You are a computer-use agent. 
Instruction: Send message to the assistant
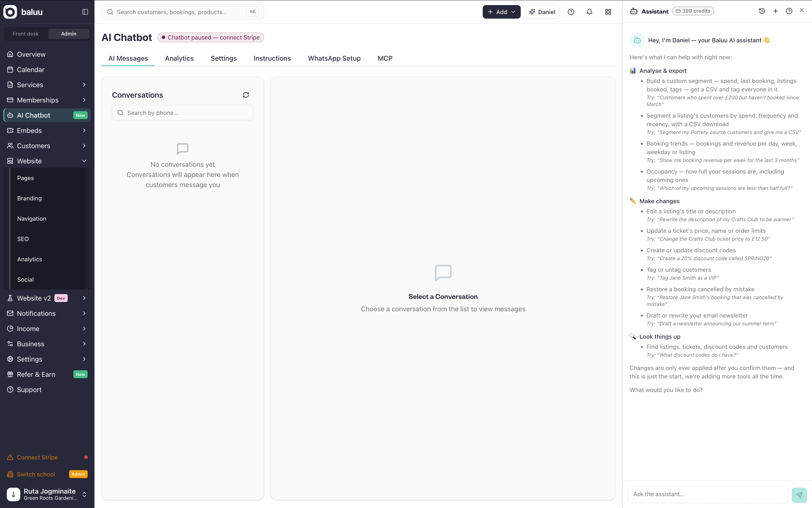[x=799, y=495]
